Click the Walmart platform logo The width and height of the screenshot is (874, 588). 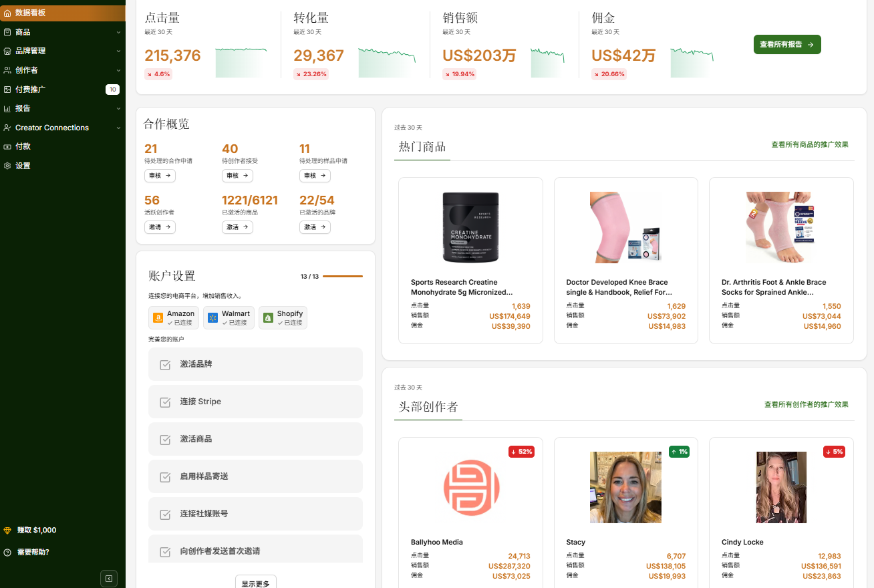[212, 318]
